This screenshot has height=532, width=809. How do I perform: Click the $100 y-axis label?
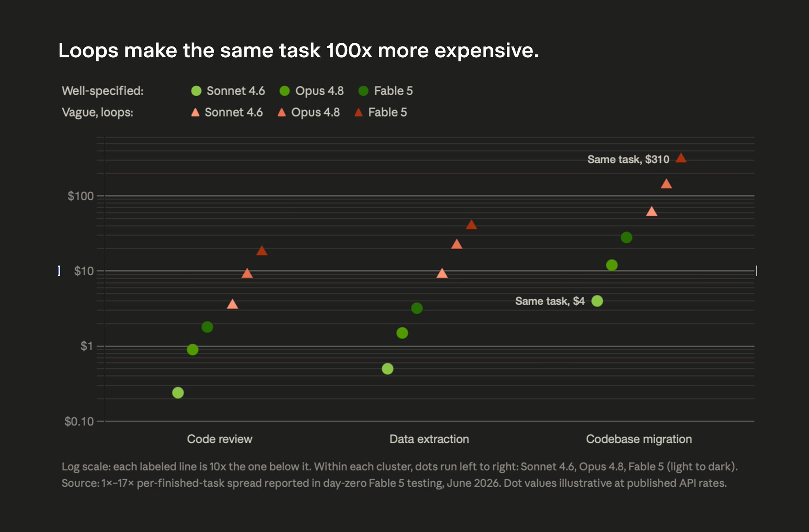coord(81,196)
